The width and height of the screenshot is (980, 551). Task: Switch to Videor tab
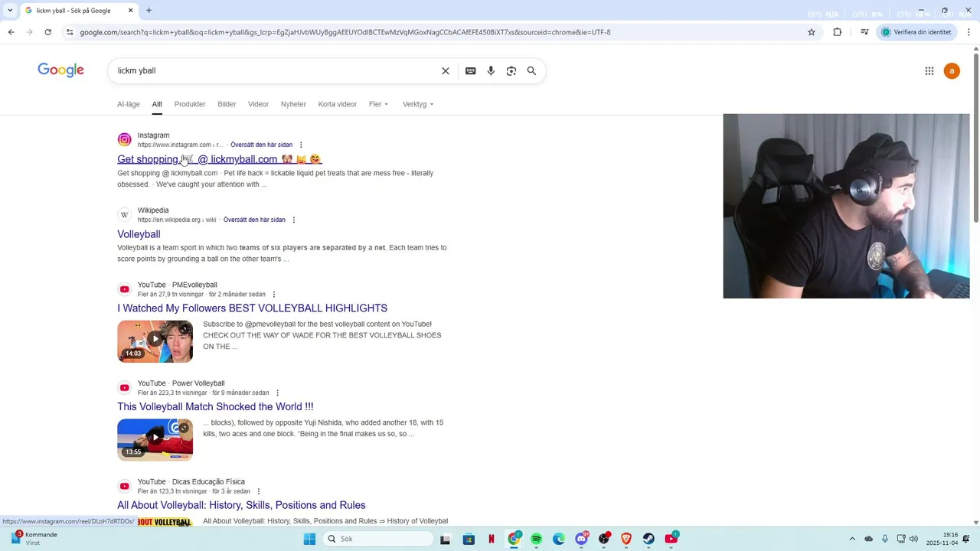pyautogui.click(x=258, y=104)
